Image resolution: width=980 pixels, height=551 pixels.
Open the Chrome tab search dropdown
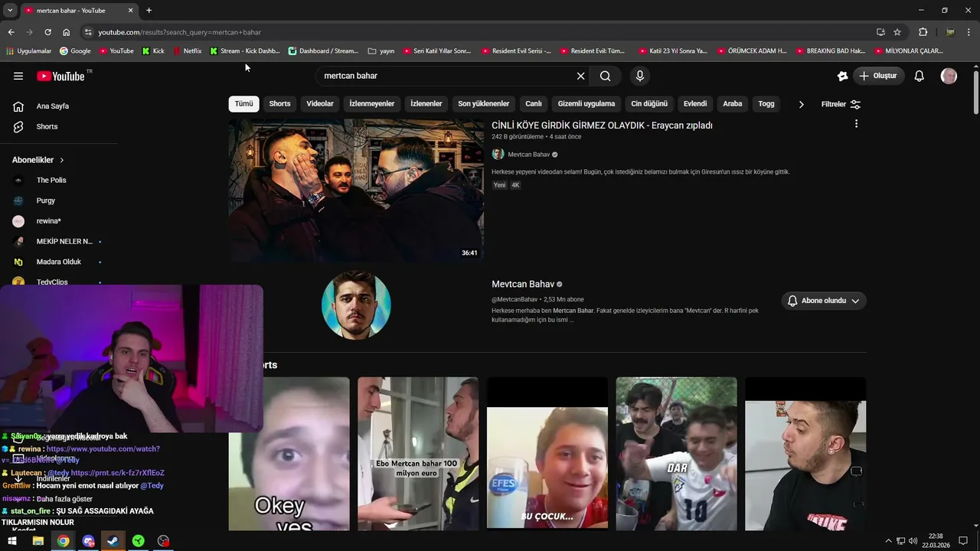tap(10, 10)
